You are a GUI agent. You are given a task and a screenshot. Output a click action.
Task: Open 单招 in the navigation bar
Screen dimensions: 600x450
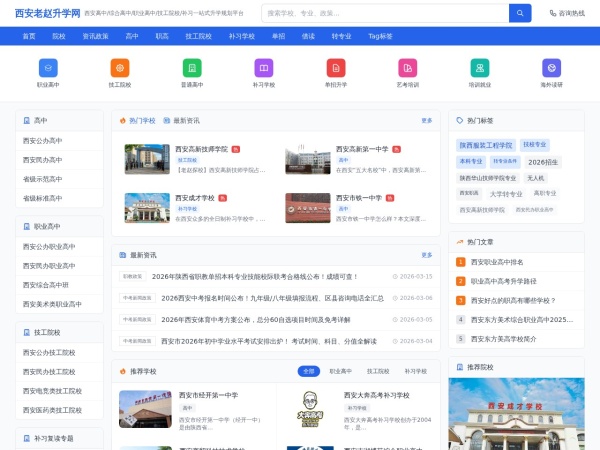click(x=279, y=36)
